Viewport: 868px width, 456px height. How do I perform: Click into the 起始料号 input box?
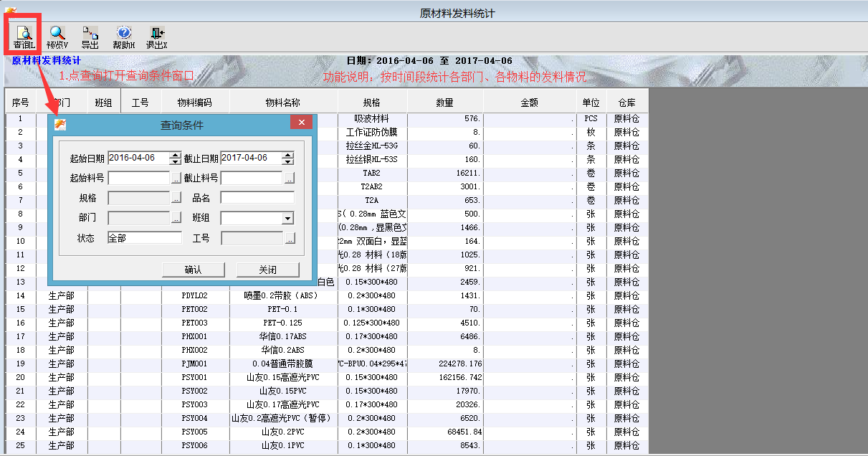(x=138, y=178)
